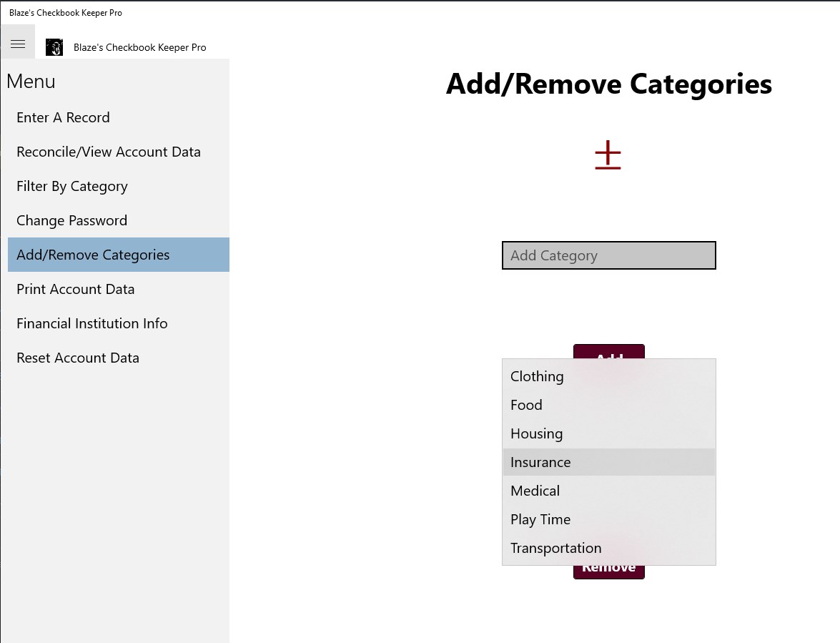This screenshot has width=840, height=643.
Task: Pick Transportation from the list
Action: coord(608,548)
